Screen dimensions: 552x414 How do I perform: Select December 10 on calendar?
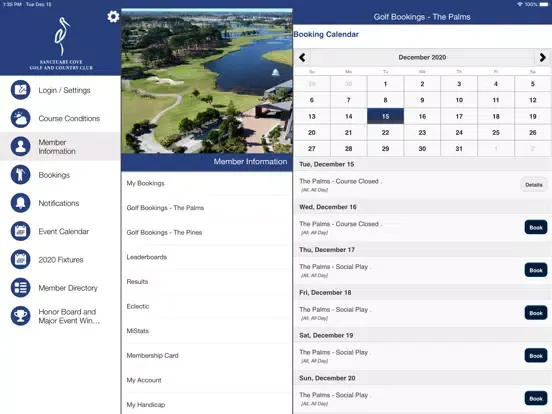point(459,100)
